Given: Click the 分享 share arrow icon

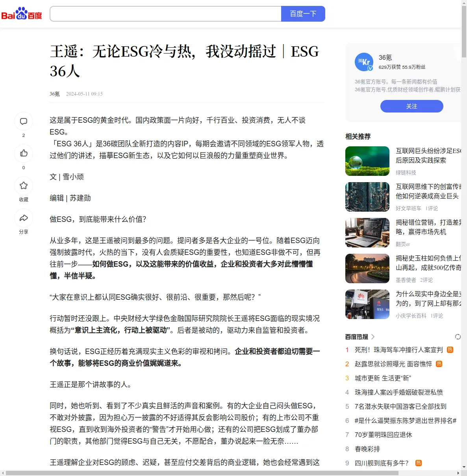Looking at the screenshot, I should (x=24, y=218).
